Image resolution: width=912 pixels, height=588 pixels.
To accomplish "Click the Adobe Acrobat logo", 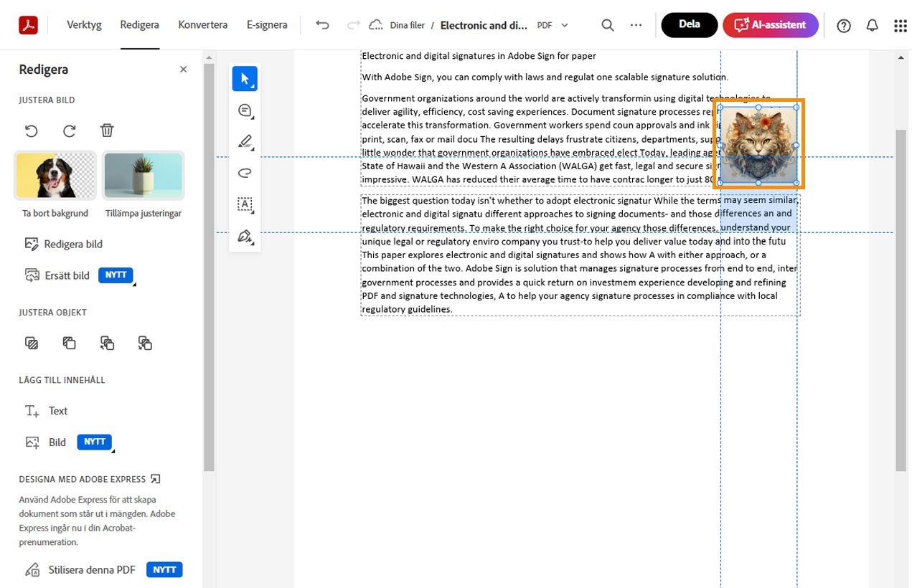I will pos(28,25).
